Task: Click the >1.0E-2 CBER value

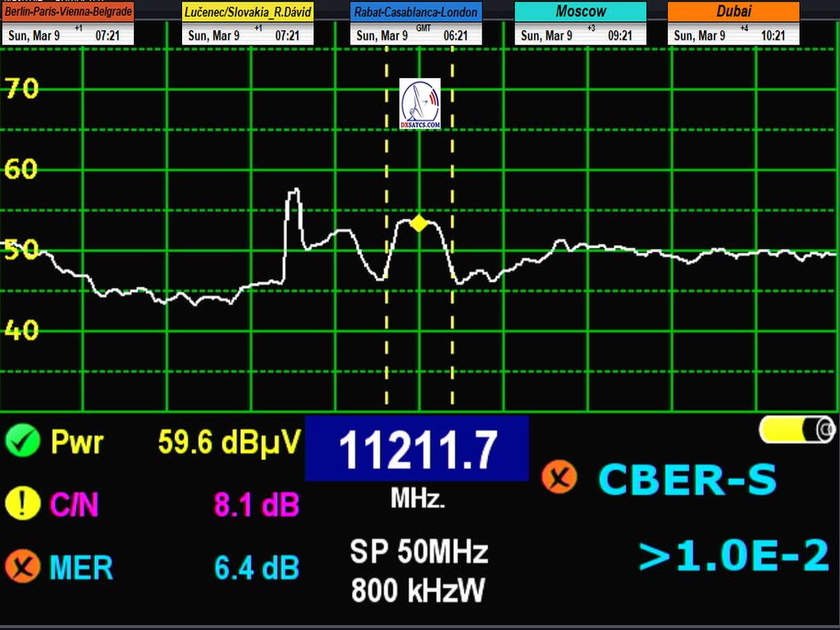Action: coord(733,556)
